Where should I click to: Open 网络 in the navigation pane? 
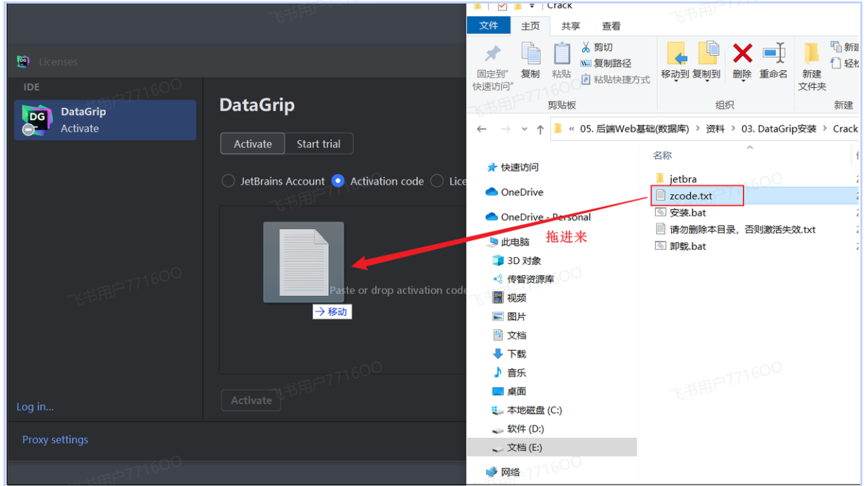pyautogui.click(x=503, y=472)
